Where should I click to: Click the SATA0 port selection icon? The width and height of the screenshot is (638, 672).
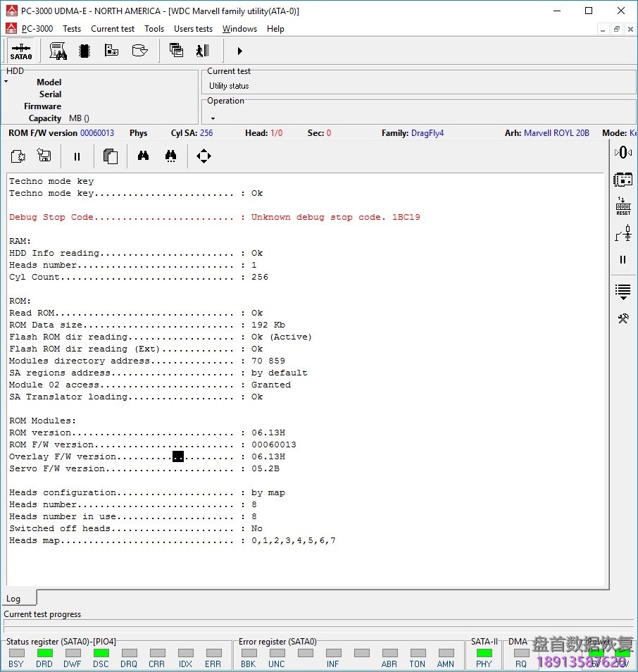pyautogui.click(x=21, y=51)
